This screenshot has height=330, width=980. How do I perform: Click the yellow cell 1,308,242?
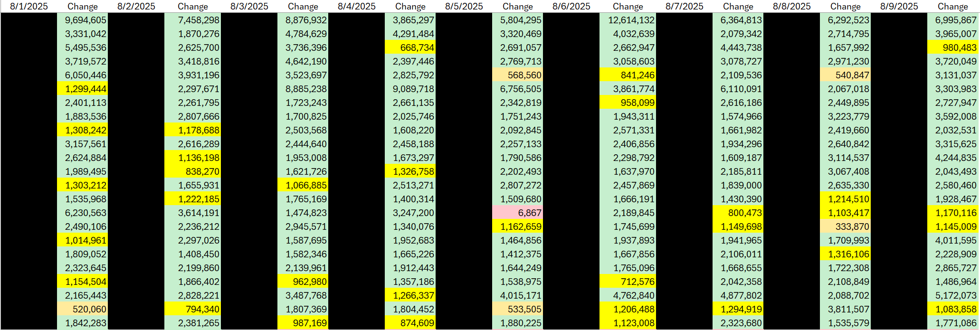point(82,130)
